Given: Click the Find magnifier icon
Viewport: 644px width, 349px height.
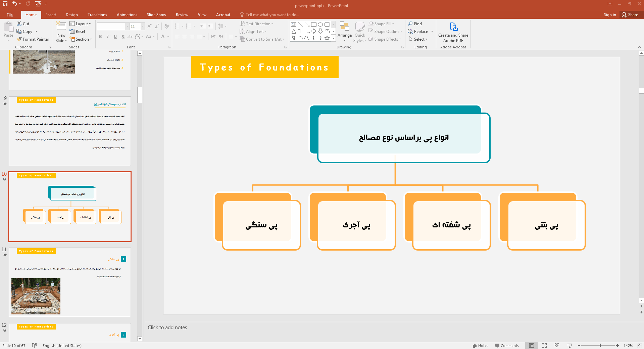Looking at the screenshot, I should (410, 24).
